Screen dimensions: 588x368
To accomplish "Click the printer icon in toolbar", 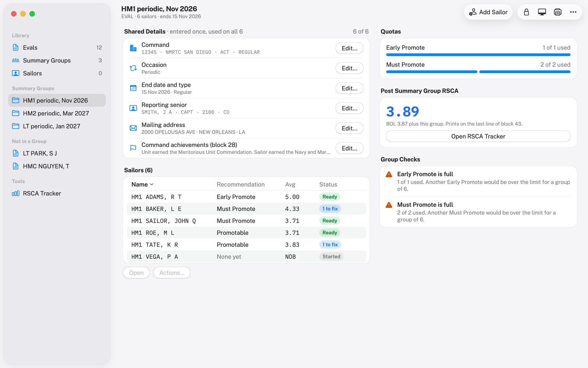I will point(557,12).
